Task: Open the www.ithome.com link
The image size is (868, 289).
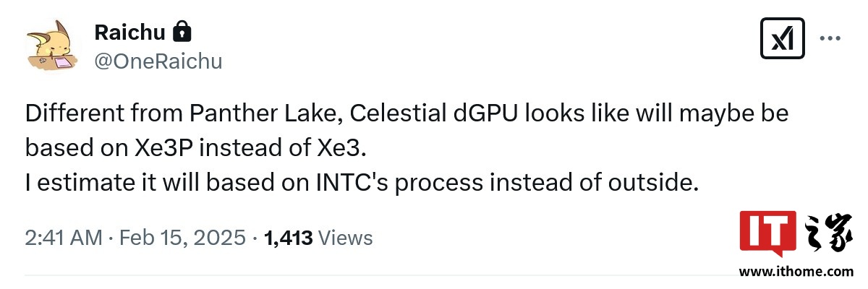Action: point(796,272)
